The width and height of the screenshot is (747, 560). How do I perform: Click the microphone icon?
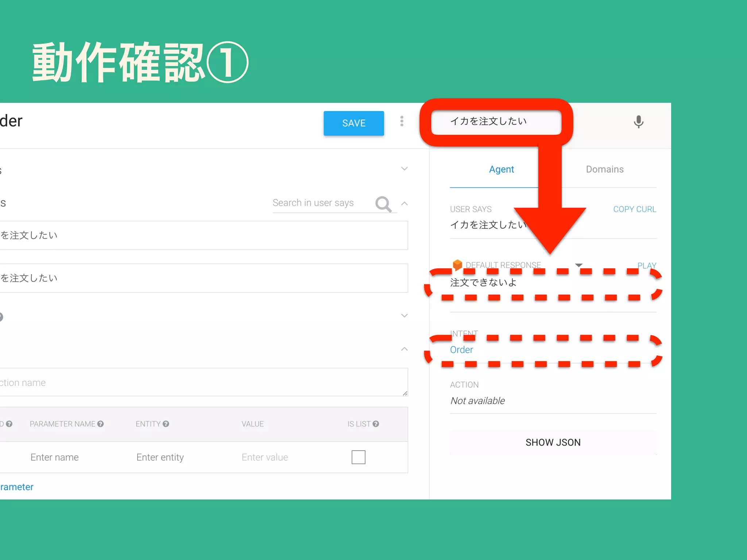click(638, 122)
